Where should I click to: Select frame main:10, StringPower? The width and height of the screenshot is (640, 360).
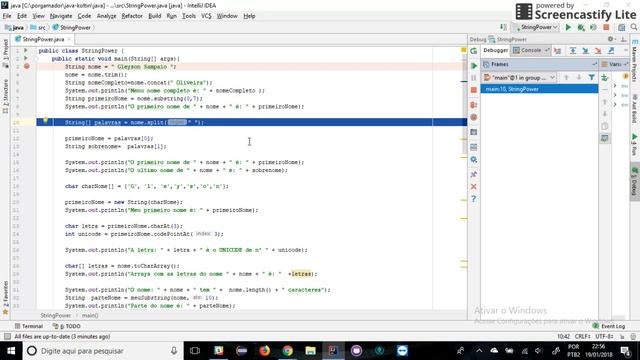539,89
